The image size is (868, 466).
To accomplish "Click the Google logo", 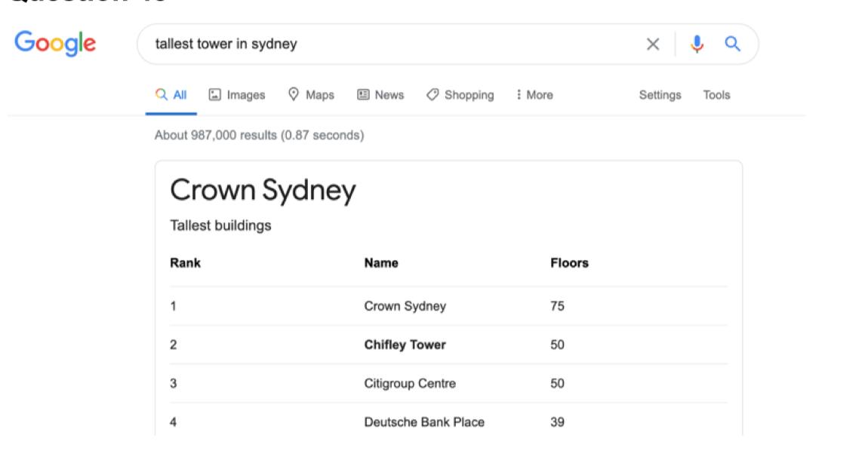I will (55, 43).
